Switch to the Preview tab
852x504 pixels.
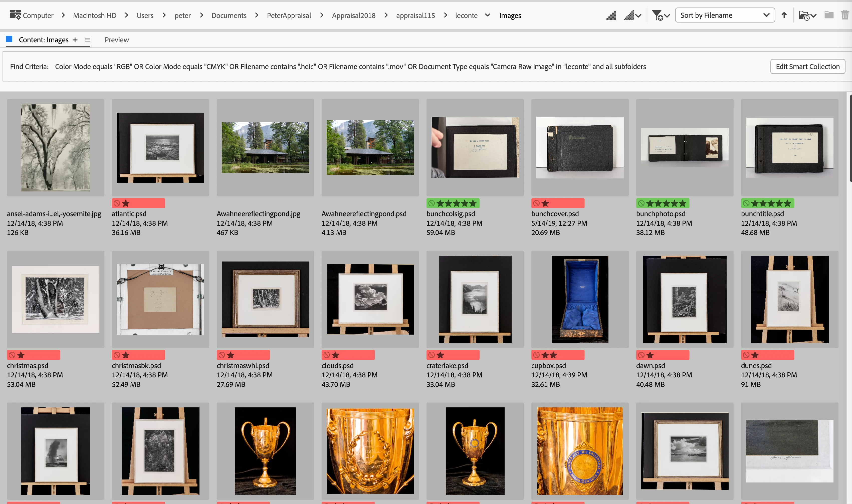point(116,40)
